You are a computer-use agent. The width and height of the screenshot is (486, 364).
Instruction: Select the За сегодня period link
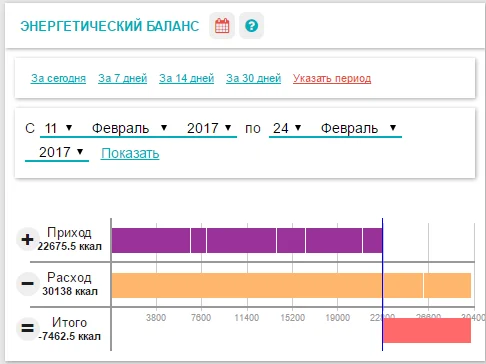(x=58, y=78)
